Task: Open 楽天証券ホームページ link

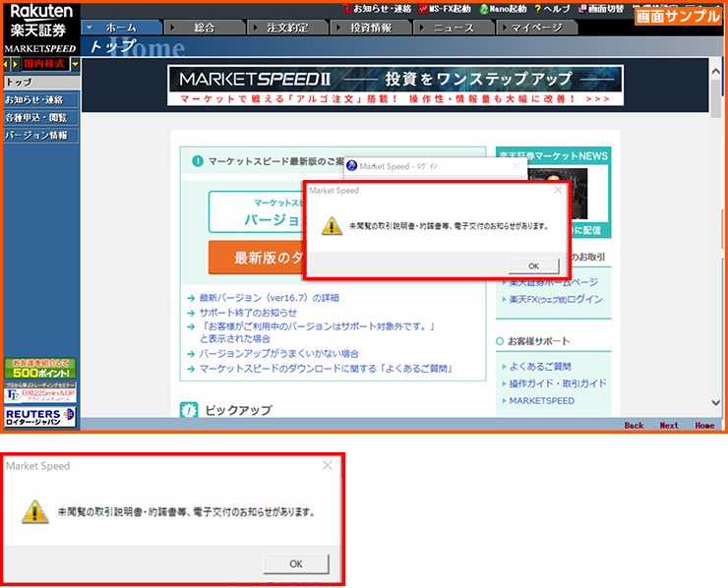Action: coord(554,282)
